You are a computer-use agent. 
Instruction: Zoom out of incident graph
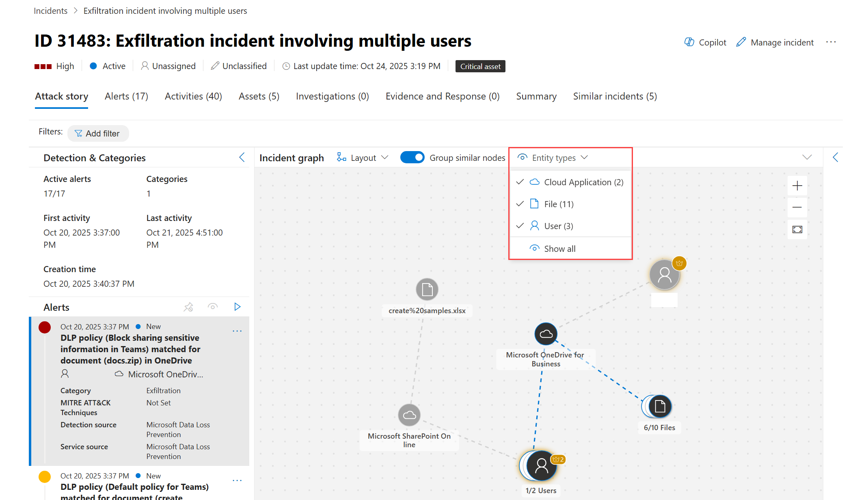[x=797, y=208]
